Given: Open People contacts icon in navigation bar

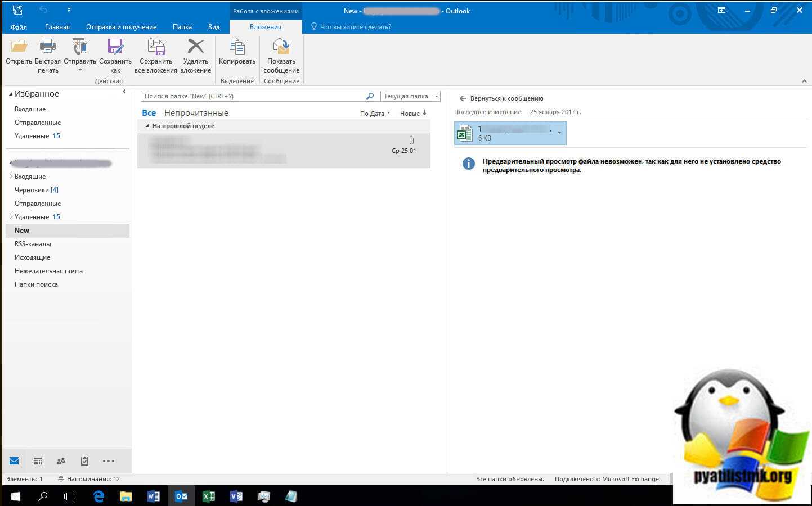Looking at the screenshot, I should (x=61, y=461).
